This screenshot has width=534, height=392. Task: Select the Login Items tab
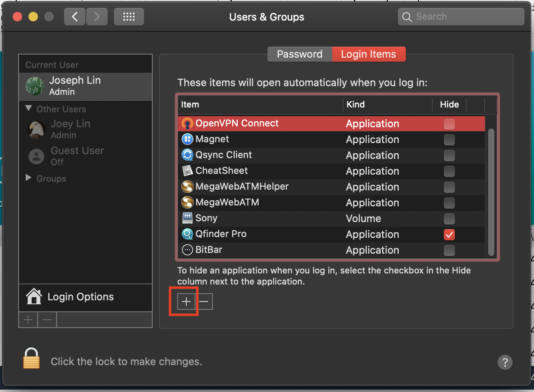tap(368, 54)
